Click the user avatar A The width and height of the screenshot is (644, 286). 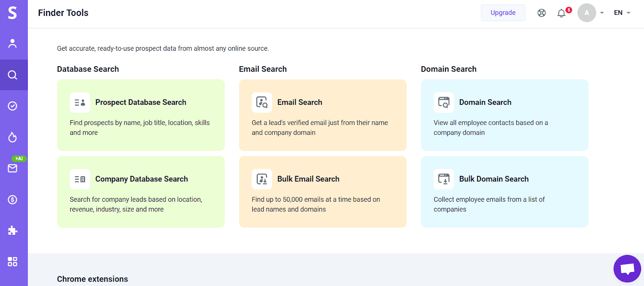587,13
